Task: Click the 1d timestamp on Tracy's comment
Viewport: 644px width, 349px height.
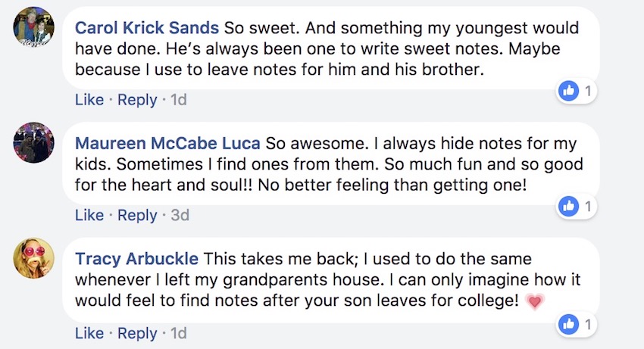Action: 179,333
